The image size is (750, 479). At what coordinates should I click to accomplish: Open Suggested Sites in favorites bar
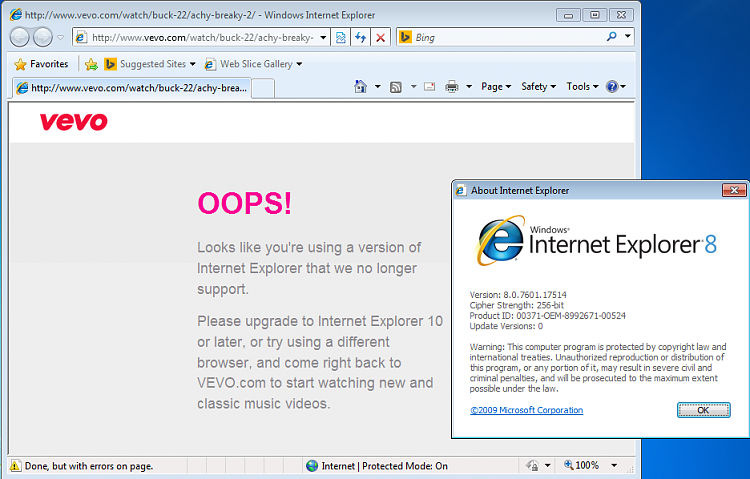pyautogui.click(x=150, y=64)
